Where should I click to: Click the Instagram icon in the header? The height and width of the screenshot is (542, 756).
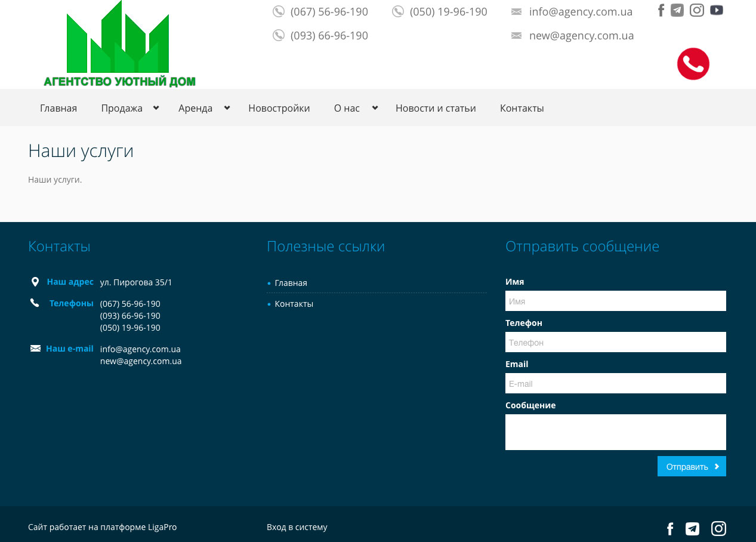click(x=697, y=10)
